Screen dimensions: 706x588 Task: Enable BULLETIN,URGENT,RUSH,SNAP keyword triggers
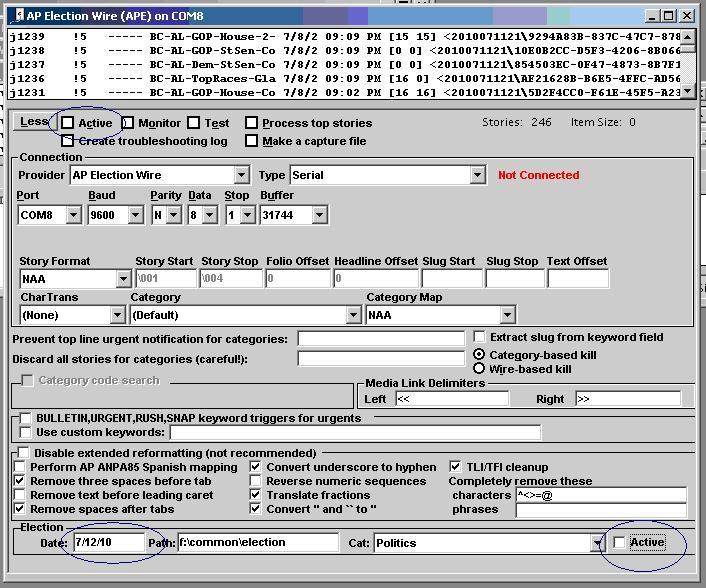pyautogui.click(x=25, y=418)
